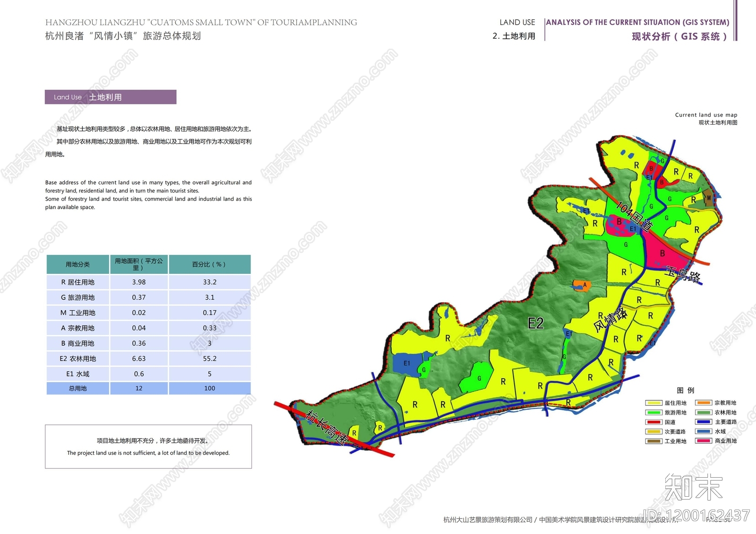Click the 104国道 road label

click(634, 216)
